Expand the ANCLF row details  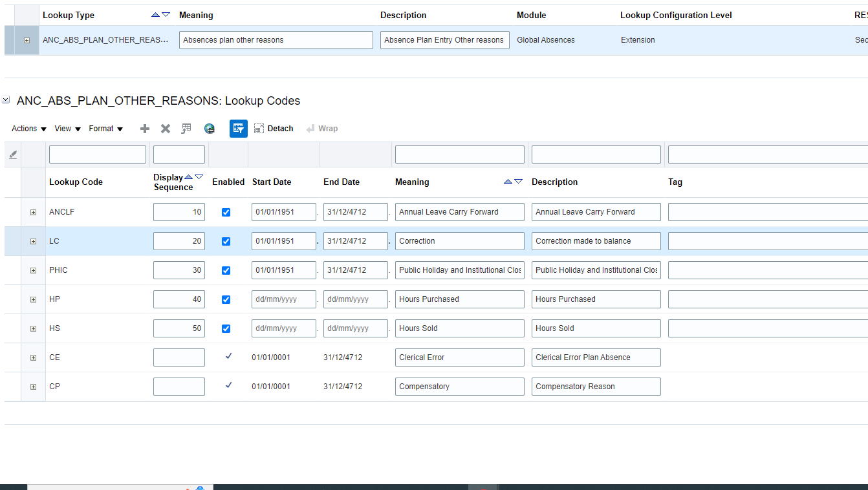coord(33,211)
